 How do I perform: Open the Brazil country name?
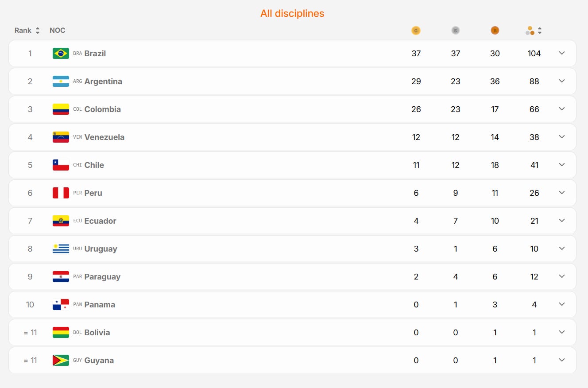[x=95, y=54]
